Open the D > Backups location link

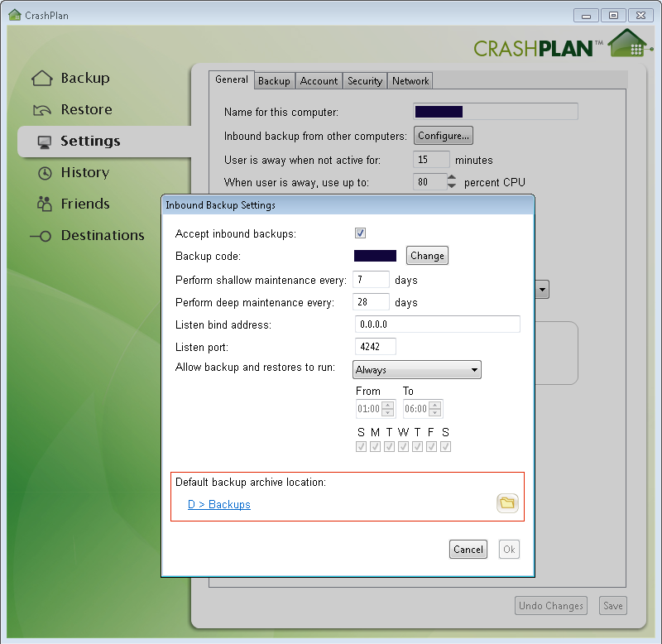[x=219, y=505]
